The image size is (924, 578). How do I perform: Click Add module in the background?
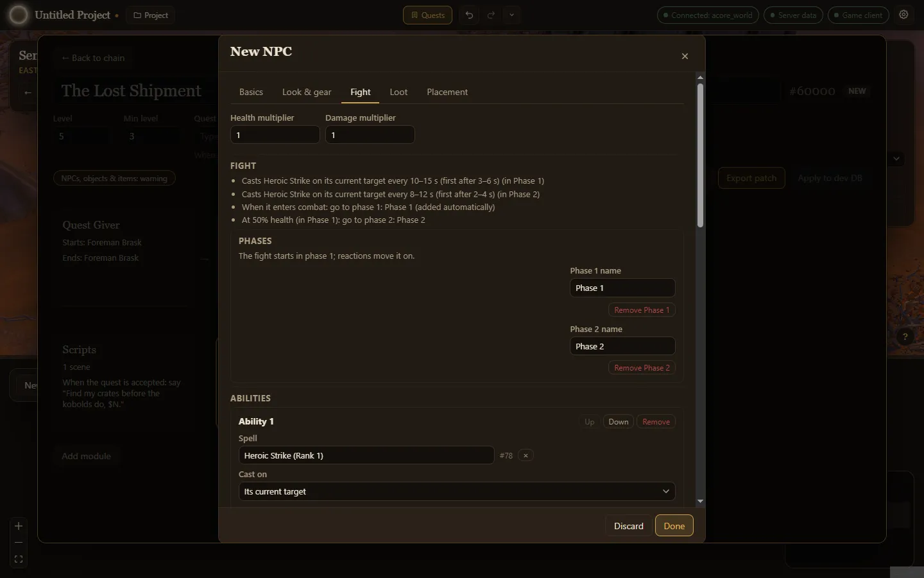coord(86,457)
